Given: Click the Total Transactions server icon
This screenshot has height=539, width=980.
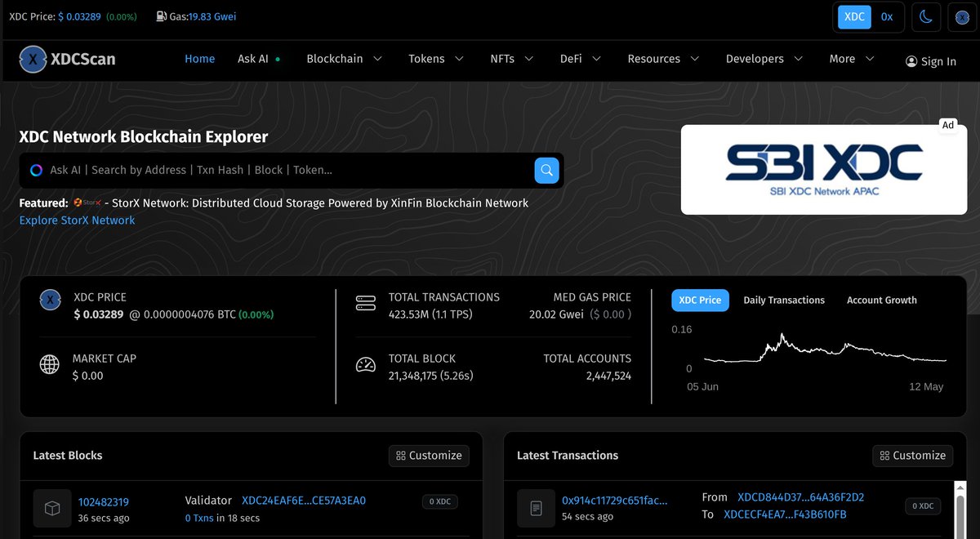Looking at the screenshot, I should click(x=365, y=303).
